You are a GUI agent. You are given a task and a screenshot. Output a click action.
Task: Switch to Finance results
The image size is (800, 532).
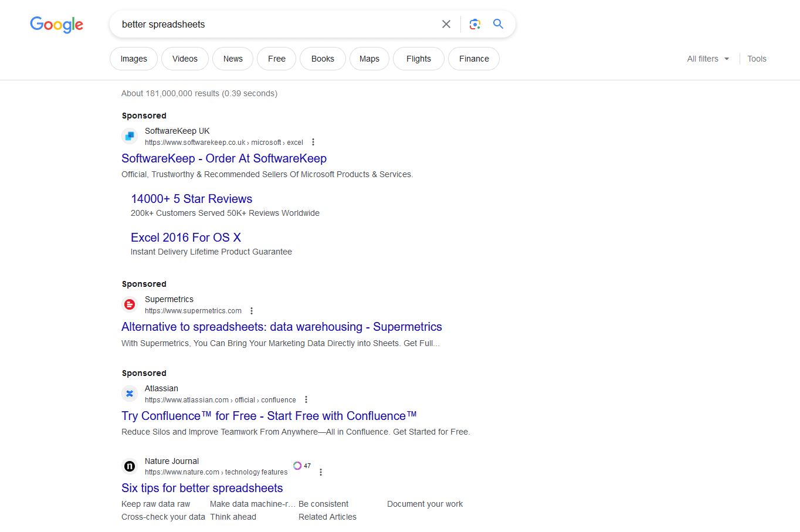pyautogui.click(x=474, y=59)
